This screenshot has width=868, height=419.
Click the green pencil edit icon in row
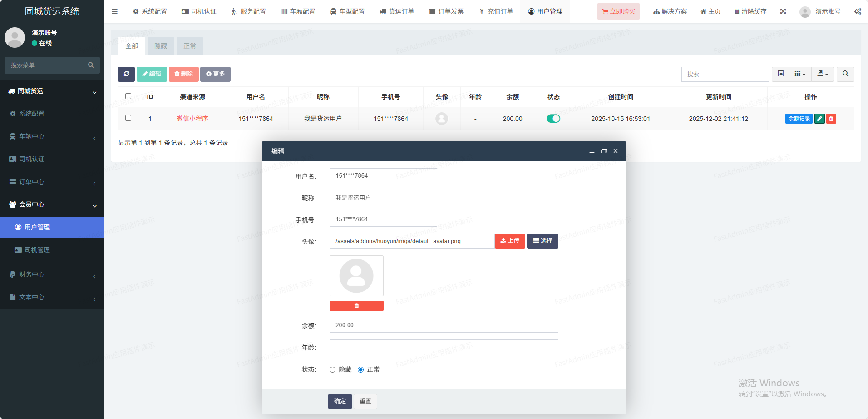pyautogui.click(x=819, y=119)
